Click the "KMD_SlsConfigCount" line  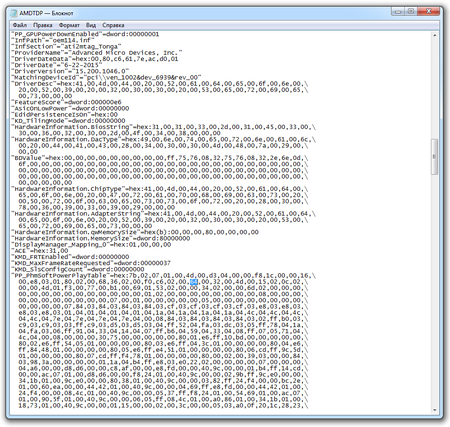tap(78, 269)
